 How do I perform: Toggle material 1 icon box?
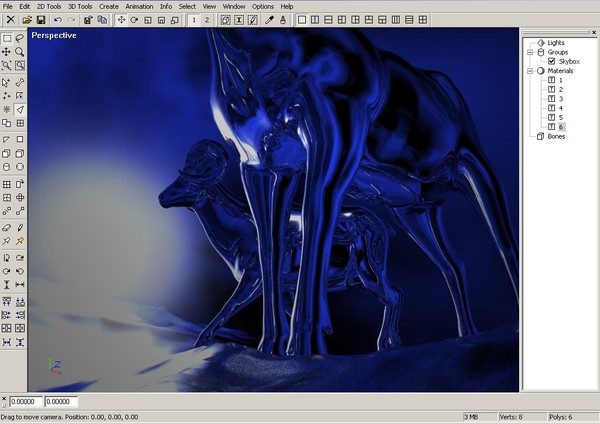pyautogui.click(x=551, y=80)
